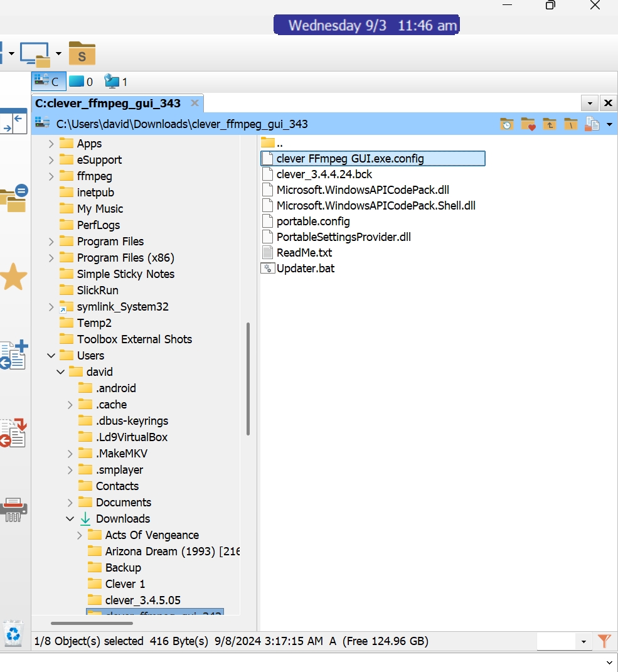Select Microsoft.WindowsAPICodePack.dll file
618x672 pixels.
(x=355, y=190)
